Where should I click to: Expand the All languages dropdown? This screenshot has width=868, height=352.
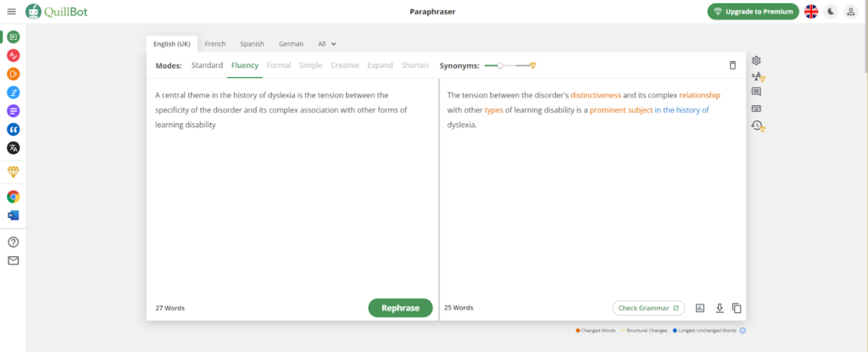click(327, 44)
